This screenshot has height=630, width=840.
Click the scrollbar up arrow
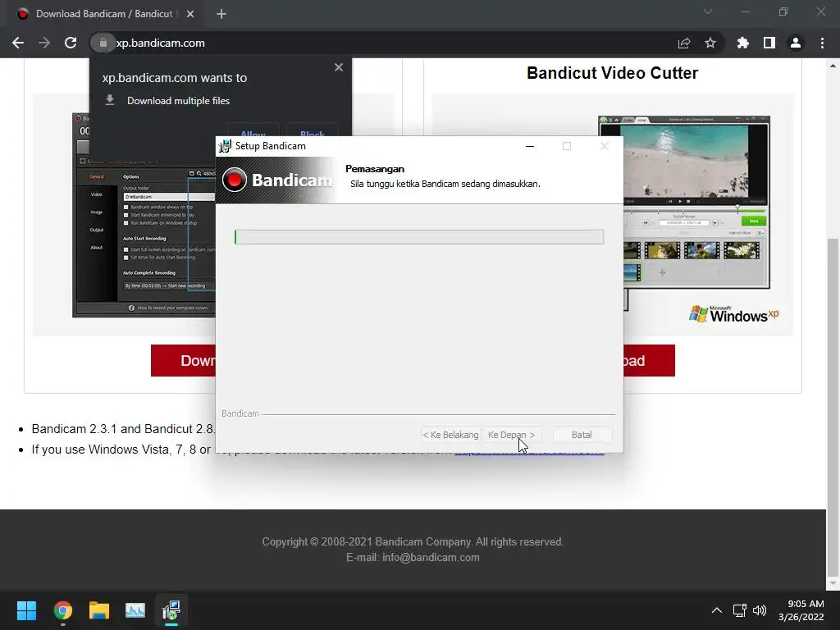click(x=833, y=66)
